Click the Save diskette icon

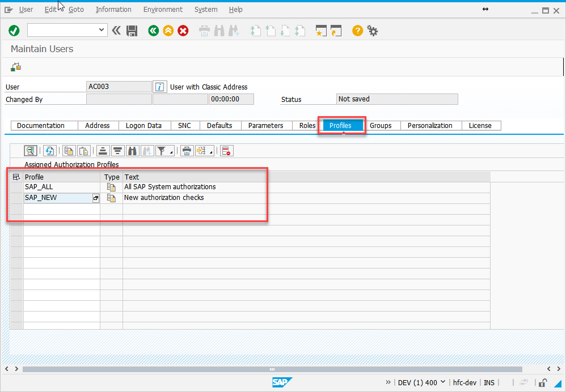(132, 31)
